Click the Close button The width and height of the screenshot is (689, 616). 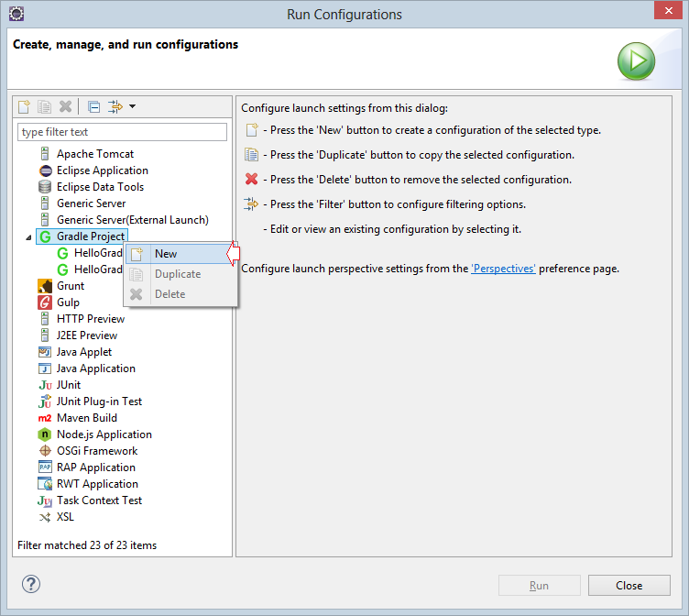point(629,585)
